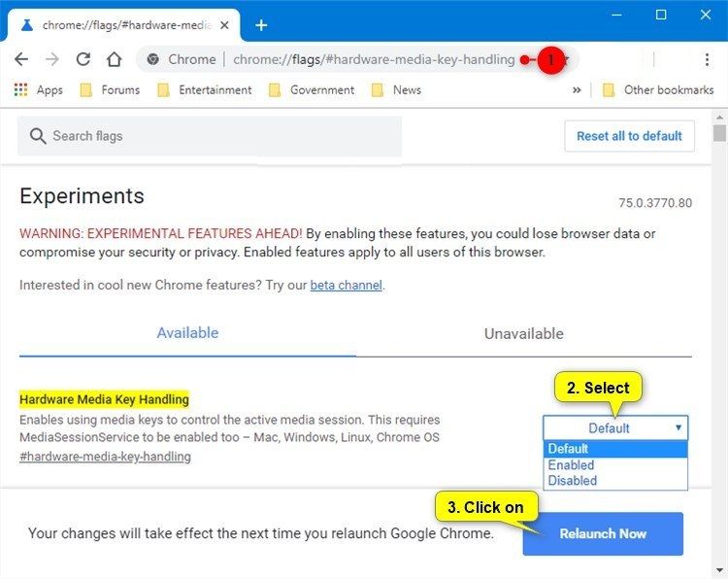
Task: Switch to the Unavailable tab
Action: (x=524, y=333)
